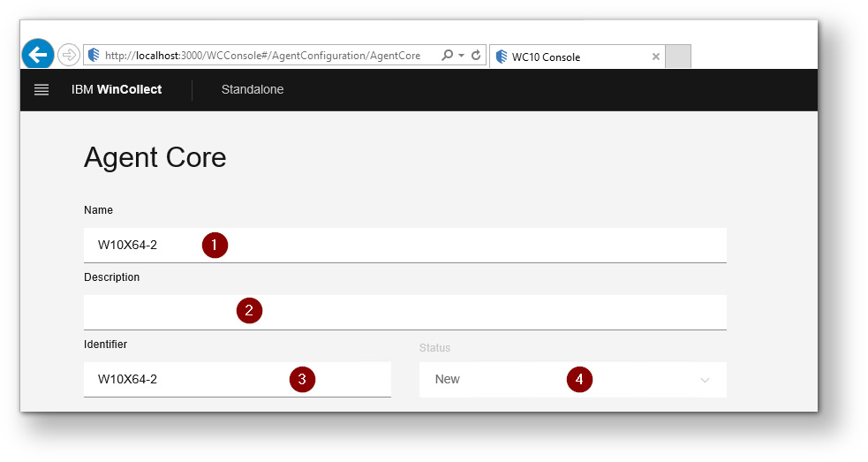Click the browser forward arrow button
The width and height of the screenshot is (868, 462).
click(69, 55)
